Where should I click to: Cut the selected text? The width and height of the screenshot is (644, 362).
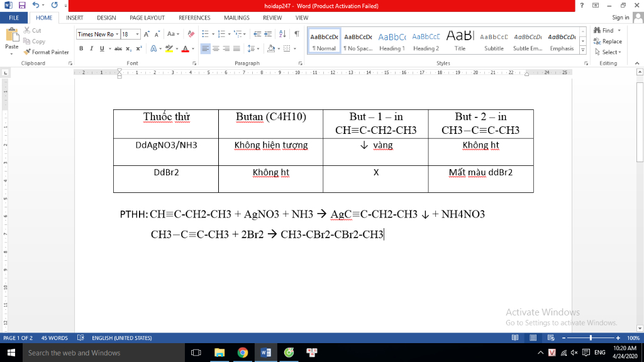click(x=33, y=30)
